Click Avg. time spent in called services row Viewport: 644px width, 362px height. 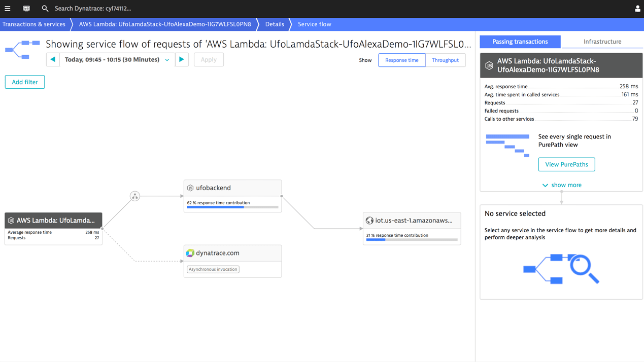tap(561, 95)
